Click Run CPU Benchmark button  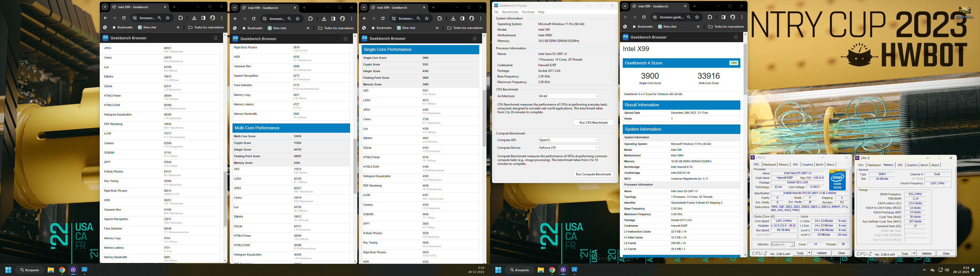click(593, 123)
